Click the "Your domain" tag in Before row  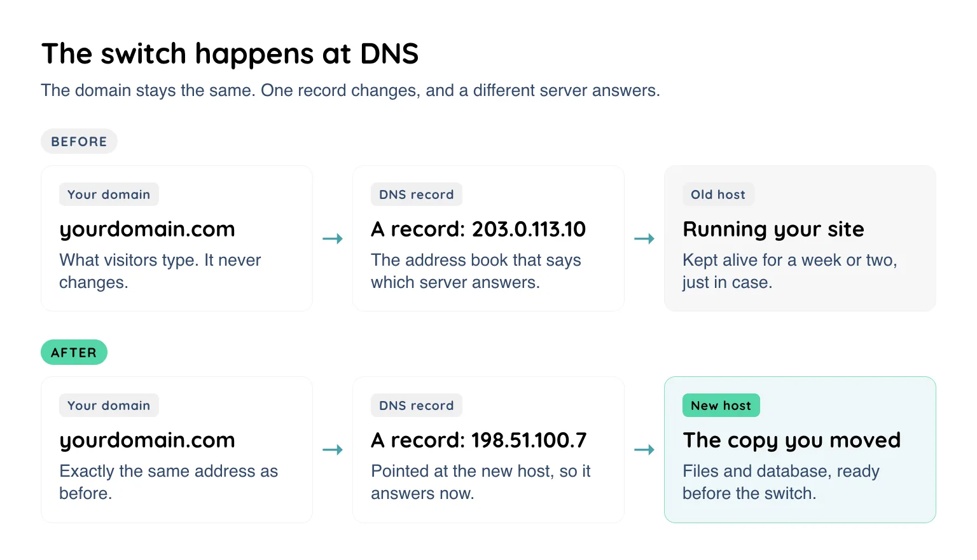pos(109,195)
